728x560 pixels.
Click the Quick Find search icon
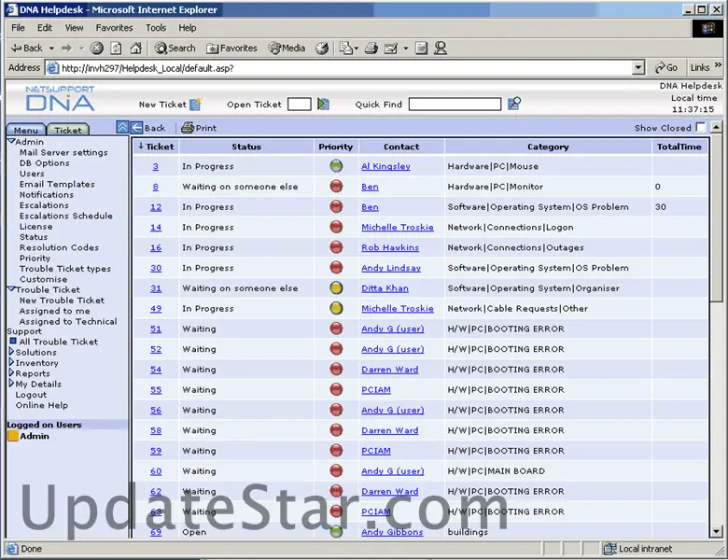514,103
